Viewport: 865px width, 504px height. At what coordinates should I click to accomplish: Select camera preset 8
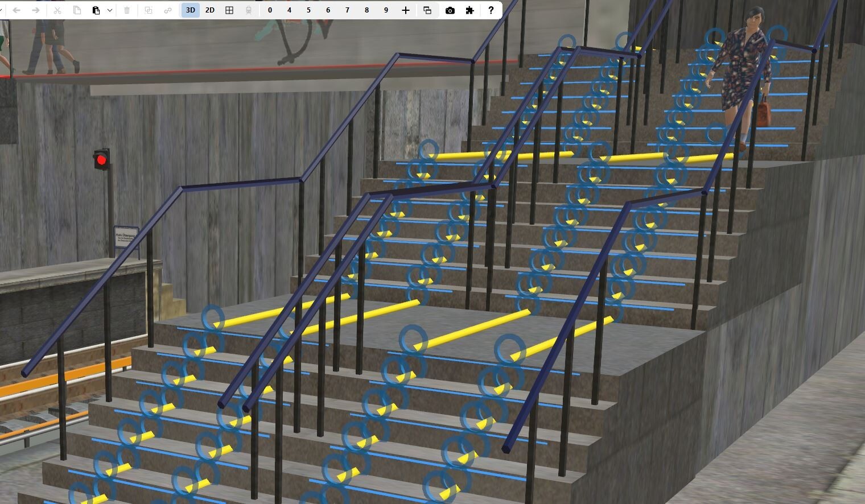tap(366, 10)
